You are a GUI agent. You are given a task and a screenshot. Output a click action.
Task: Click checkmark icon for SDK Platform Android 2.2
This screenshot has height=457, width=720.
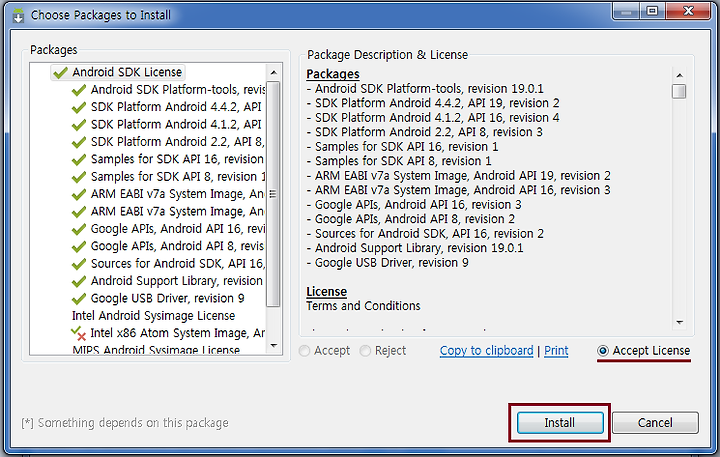pyautogui.click(x=79, y=142)
